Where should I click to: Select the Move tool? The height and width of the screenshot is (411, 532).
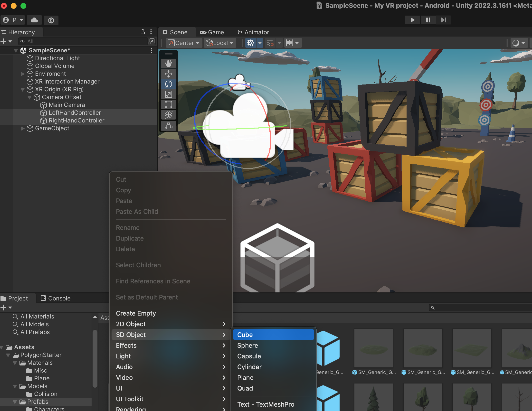click(x=168, y=74)
